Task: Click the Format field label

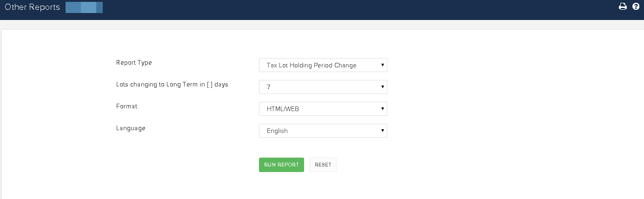Action: click(126, 106)
